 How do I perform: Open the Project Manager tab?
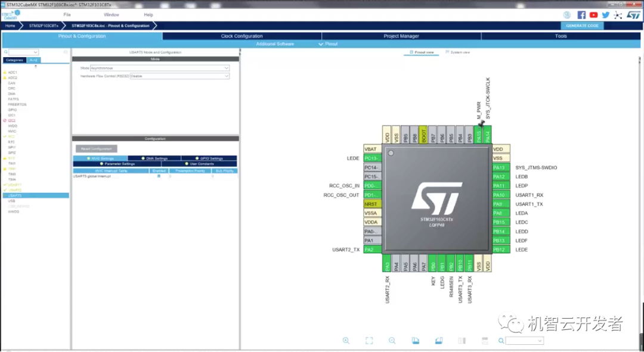tap(401, 36)
